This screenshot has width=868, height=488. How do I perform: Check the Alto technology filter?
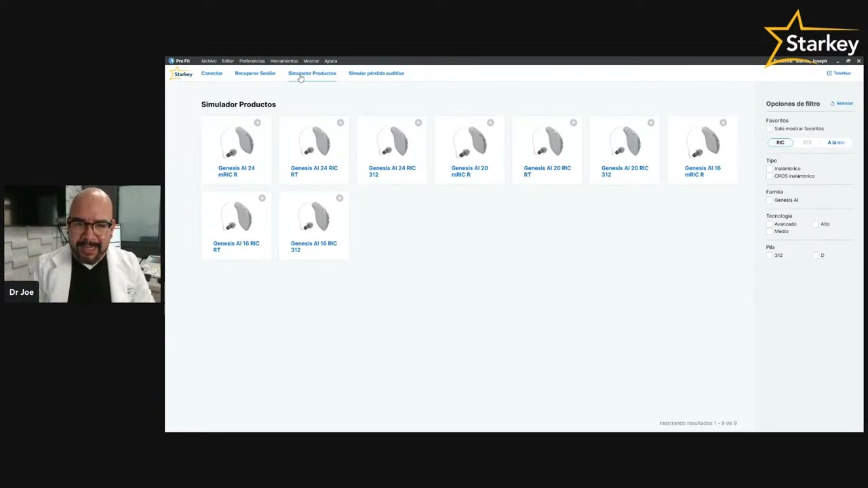coord(816,224)
